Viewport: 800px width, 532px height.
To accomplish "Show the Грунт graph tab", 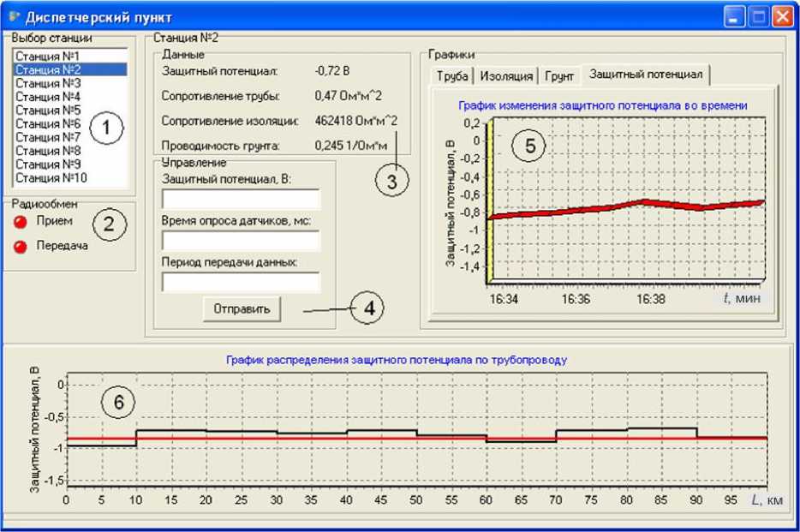I will [x=559, y=76].
